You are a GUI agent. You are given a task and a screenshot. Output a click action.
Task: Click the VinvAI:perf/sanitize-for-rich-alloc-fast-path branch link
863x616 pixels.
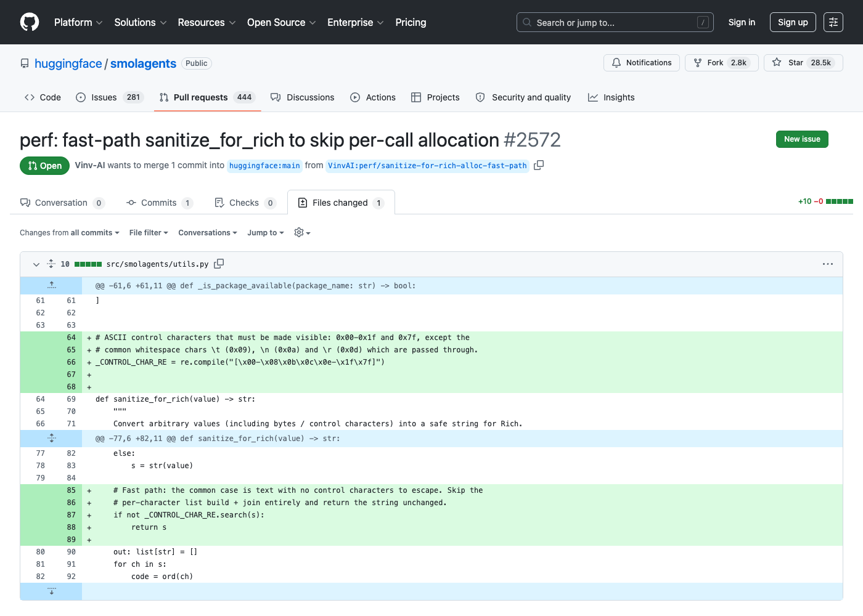(x=427, y=166)
